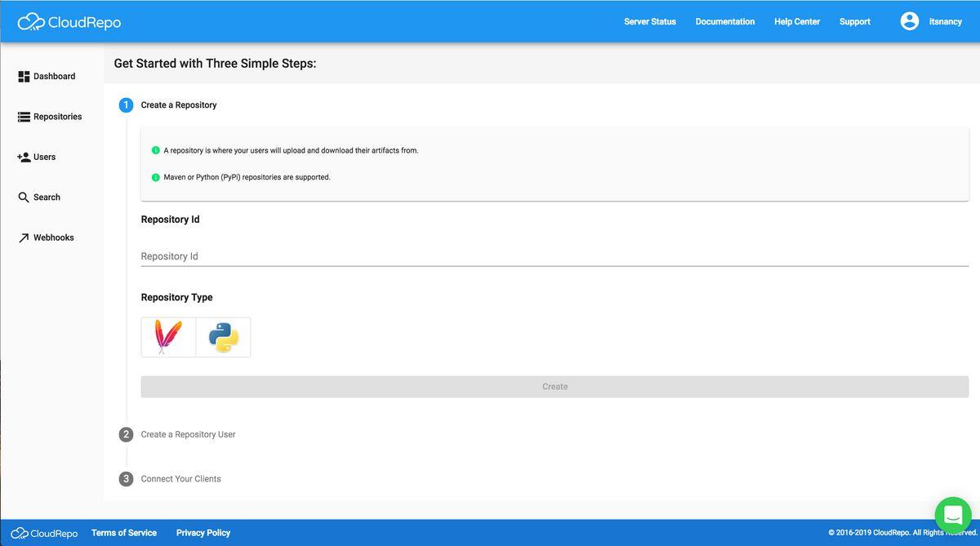The image size is (980, 546).
Task: Collapse step 1 Create a Repository
Action: [x=178, y=105]
